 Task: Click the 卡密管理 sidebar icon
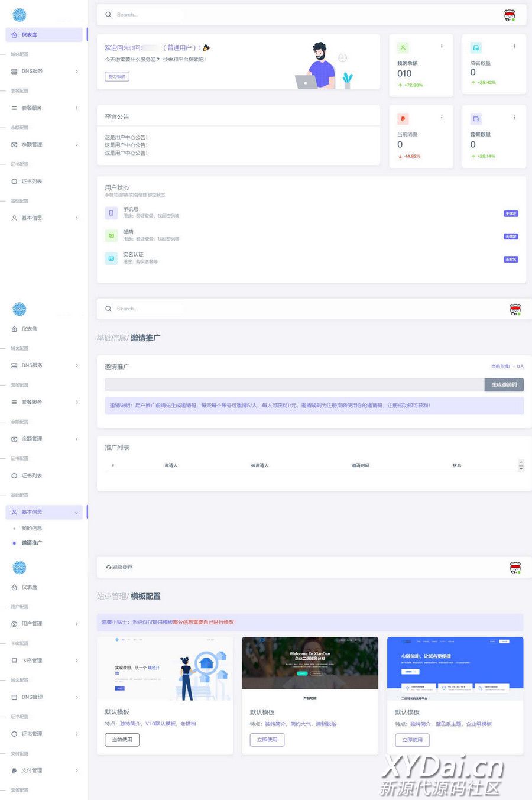pyautogui.click(x=14, y=660)
